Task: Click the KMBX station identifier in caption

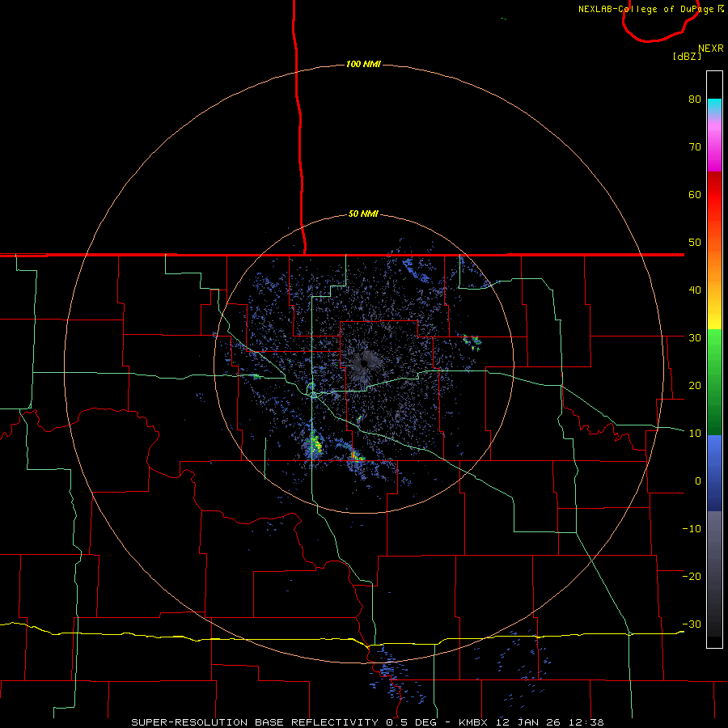Action: pyautogui.click(x=475, y=722)
